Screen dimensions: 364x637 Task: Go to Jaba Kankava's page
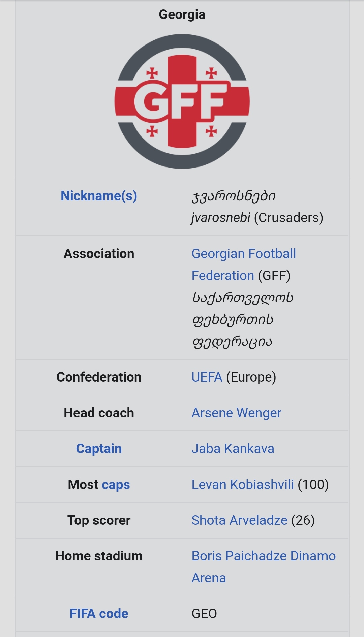pos(233,449)
